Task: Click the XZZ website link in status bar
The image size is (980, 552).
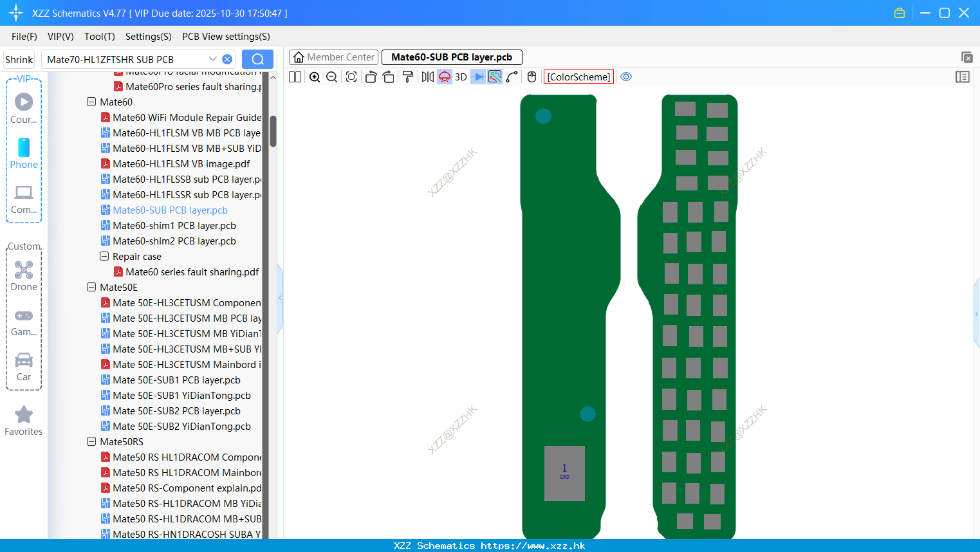Action: (x=533, y=546)
